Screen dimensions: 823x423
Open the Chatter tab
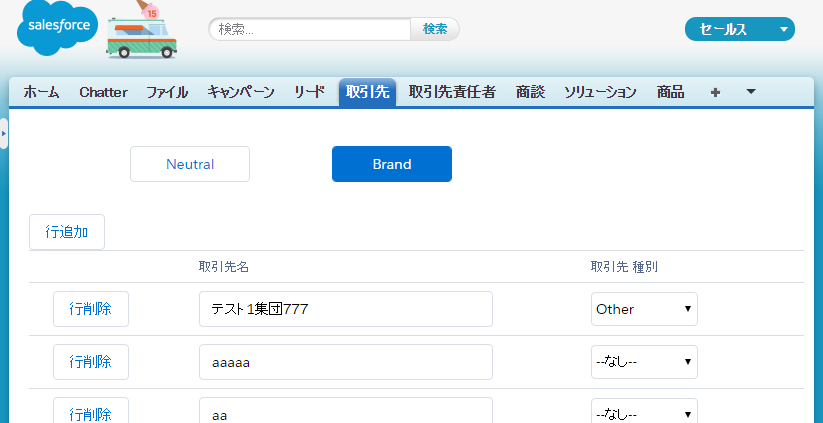(103, 92)
